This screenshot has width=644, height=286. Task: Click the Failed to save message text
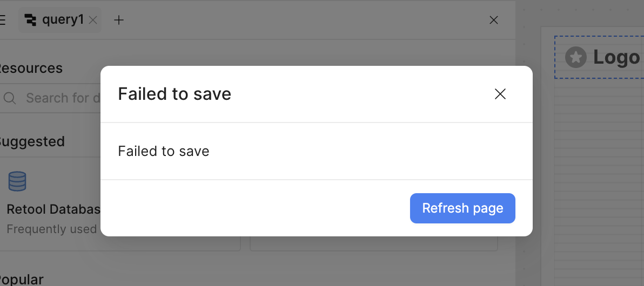click(x=164, y=151)
